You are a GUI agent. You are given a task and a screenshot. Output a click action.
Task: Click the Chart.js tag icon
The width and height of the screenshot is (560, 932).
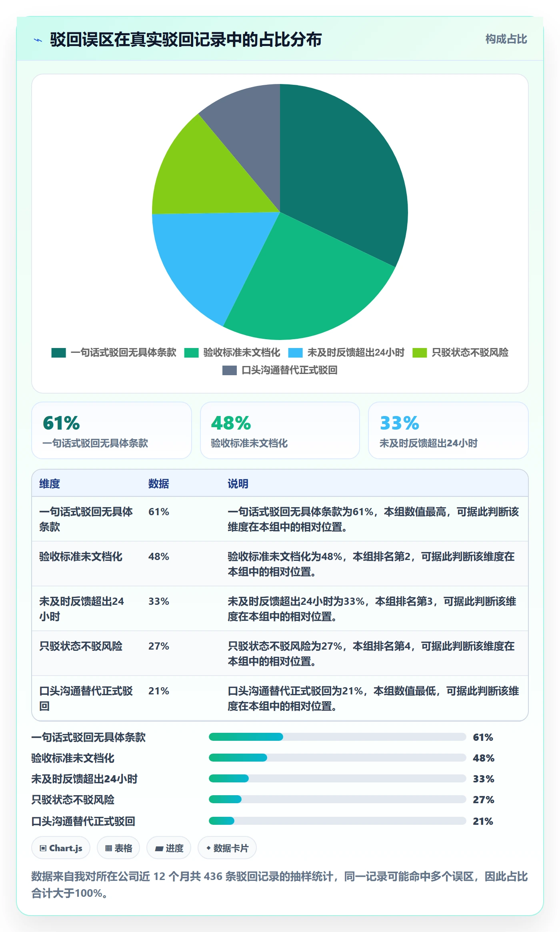(43, 848)
